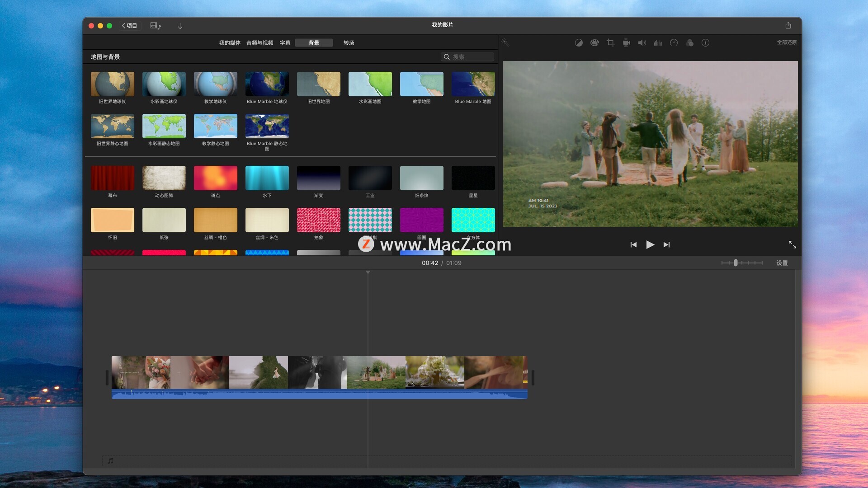The height and width of the screenshot is (488, 868).
Task: Switch to the 字幕 titles tab
Action: click(x=285, y=43)
